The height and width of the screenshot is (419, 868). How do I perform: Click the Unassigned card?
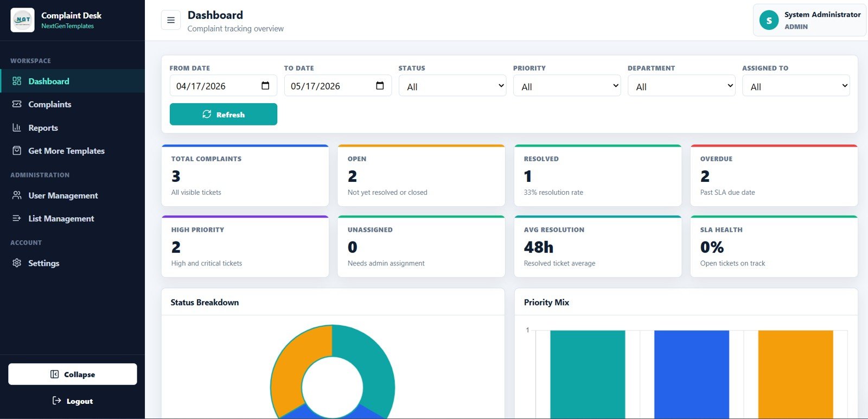click(x=421, y=246)
